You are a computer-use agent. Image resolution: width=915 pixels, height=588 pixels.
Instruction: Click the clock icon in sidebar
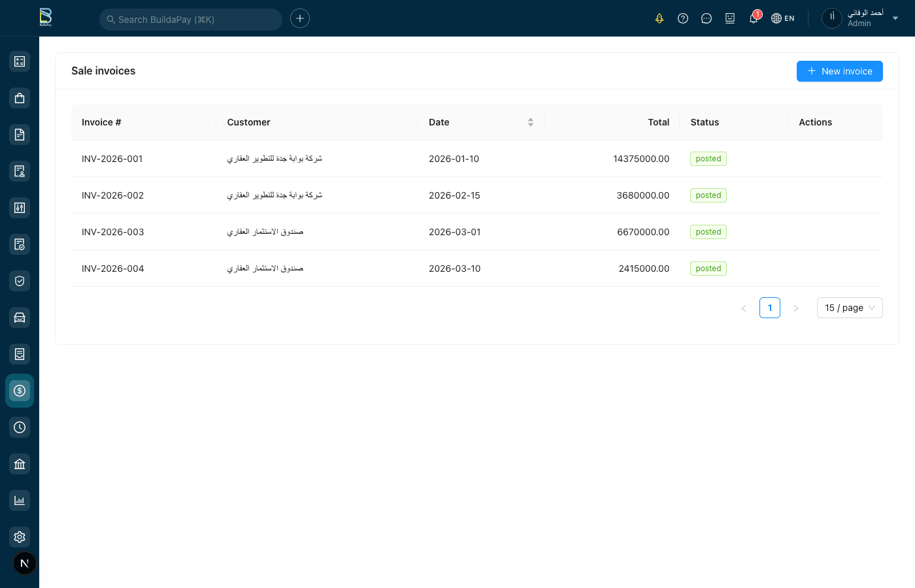pyautogui.click(x=20, y=427)
